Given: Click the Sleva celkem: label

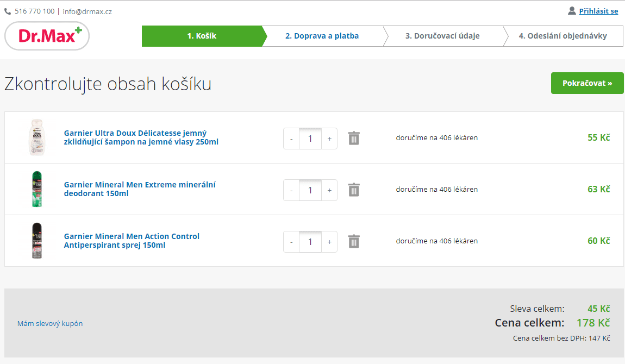Looking at the screenshot, I should [537, 309].
